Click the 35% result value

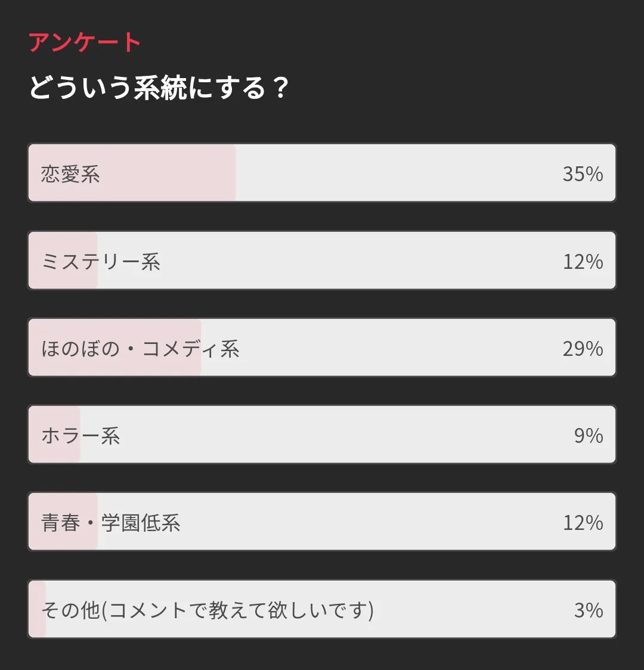pyautogui.click(x=583, y=174)
